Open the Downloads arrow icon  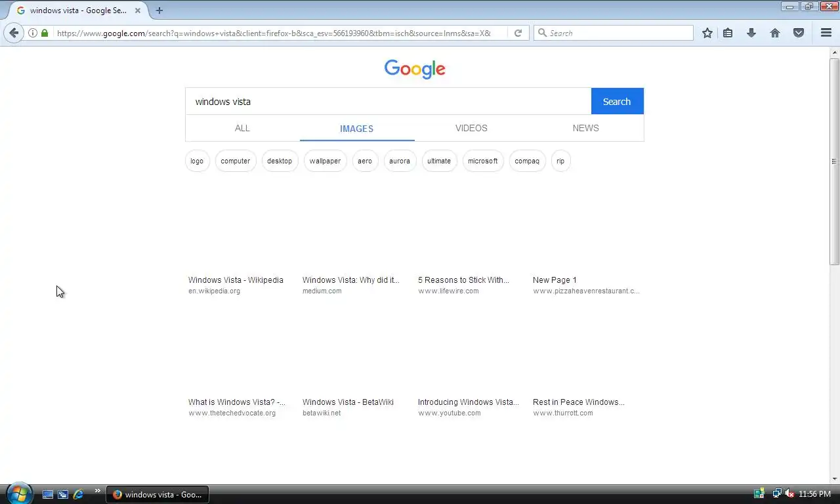[x=751, y=33]
